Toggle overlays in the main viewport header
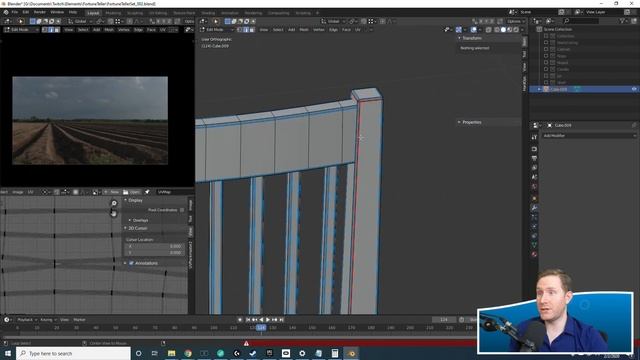 click(x=473, y=30)
